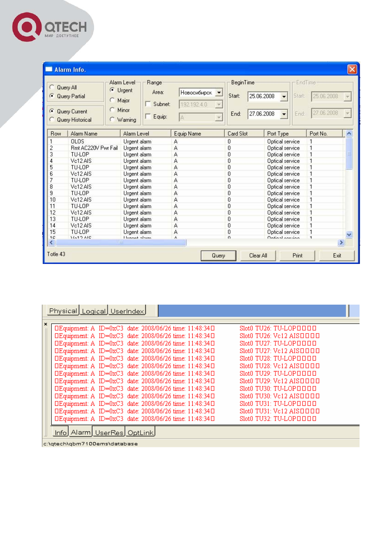Click the Clear All button
The height and width of the screenshot is (555, 392).
pos(258,255)
